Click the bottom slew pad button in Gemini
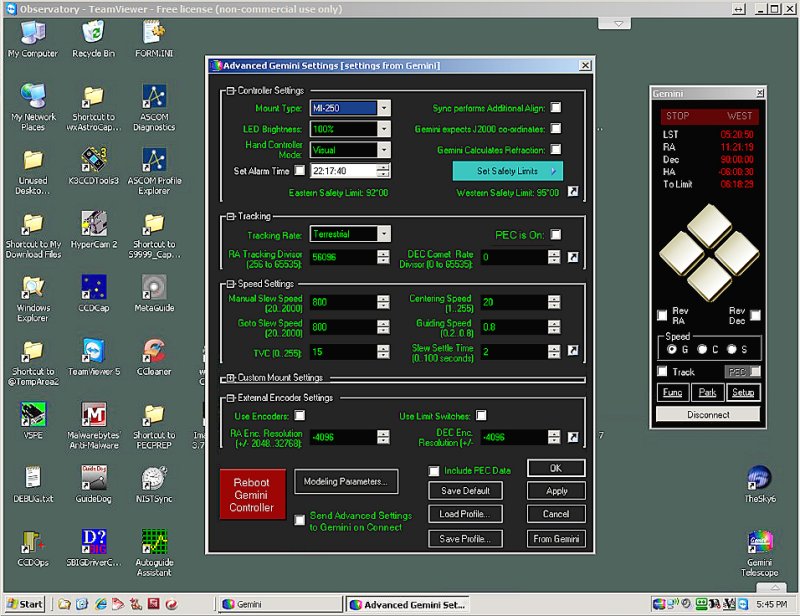The height and width of the screenshot is (616, 800). pos(709,279)
